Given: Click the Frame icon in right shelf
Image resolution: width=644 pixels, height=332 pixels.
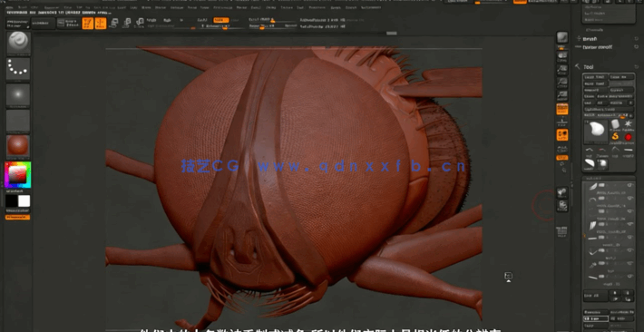Looking at the screenshot, I should 561,192.
